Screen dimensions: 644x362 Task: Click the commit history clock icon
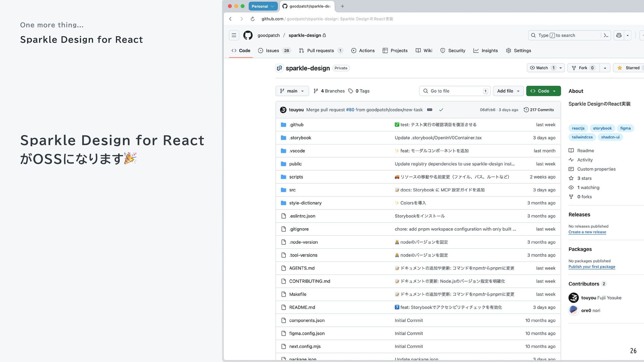pyautogui.click(x=526, y=110)
